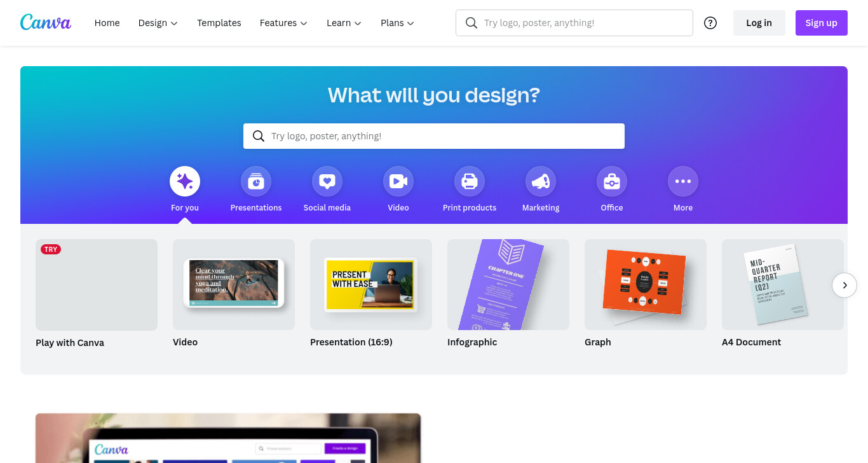Open the Print products printer icon
This screenshot has width=868, height=463.
(470, 182)
